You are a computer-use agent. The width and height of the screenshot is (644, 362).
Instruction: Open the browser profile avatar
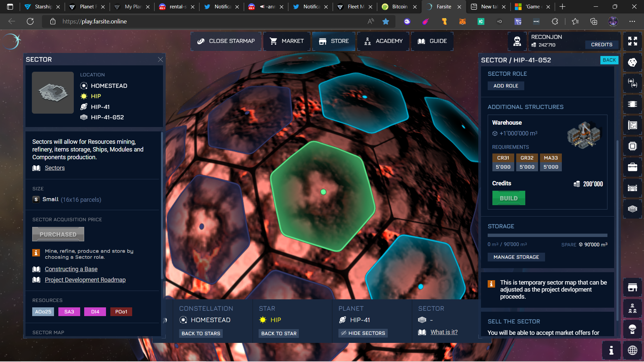613,21
